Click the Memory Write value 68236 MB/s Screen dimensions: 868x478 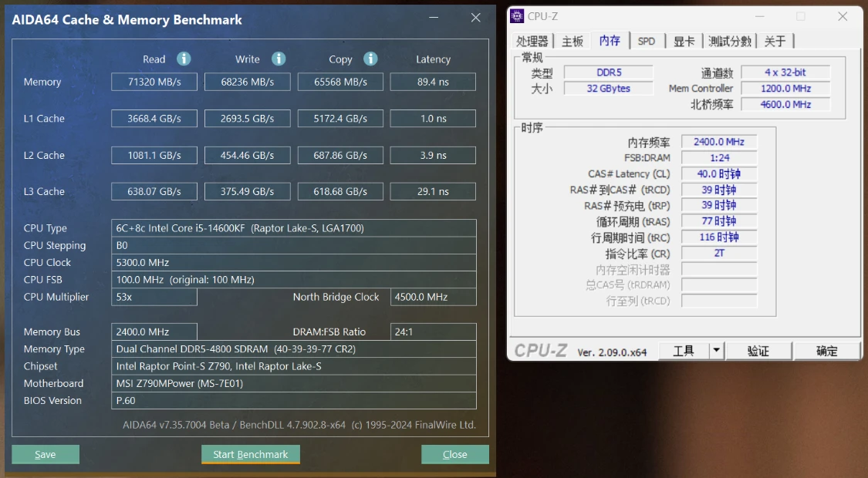pyautogui.click(x=248, y=82)
